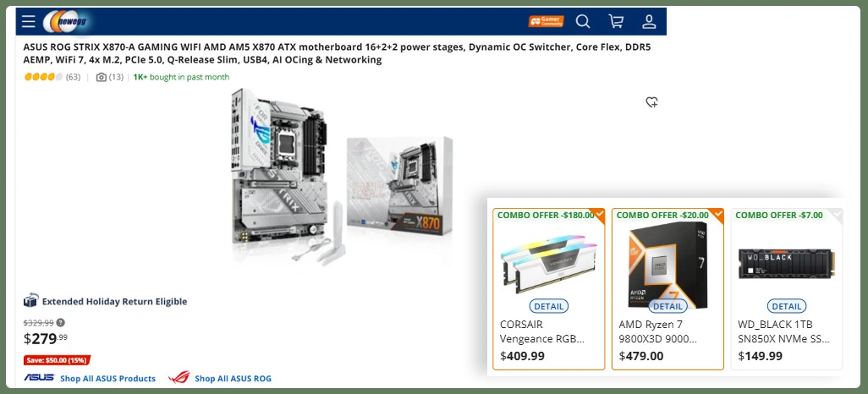
Task: Click the price info question mark icon
Action: click(x=60, y=323)
